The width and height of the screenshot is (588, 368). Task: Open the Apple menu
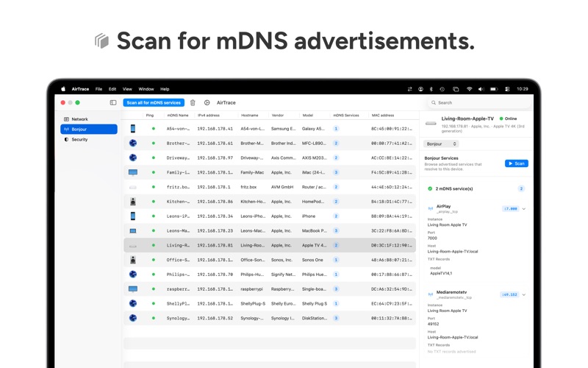coord(63,89)
